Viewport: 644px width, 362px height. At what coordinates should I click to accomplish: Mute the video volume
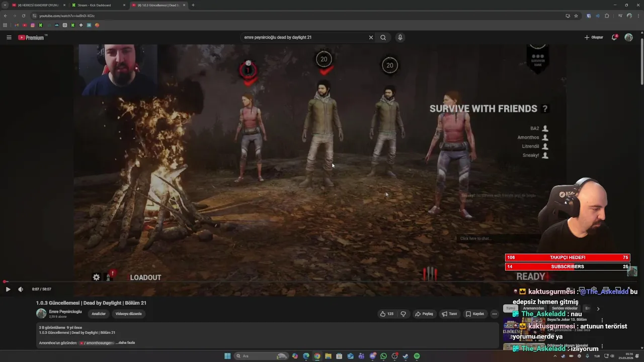[21, 289]
